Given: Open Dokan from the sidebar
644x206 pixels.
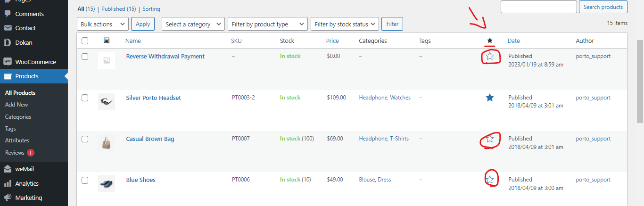Looking at the screenshot, I should point(24,42).
